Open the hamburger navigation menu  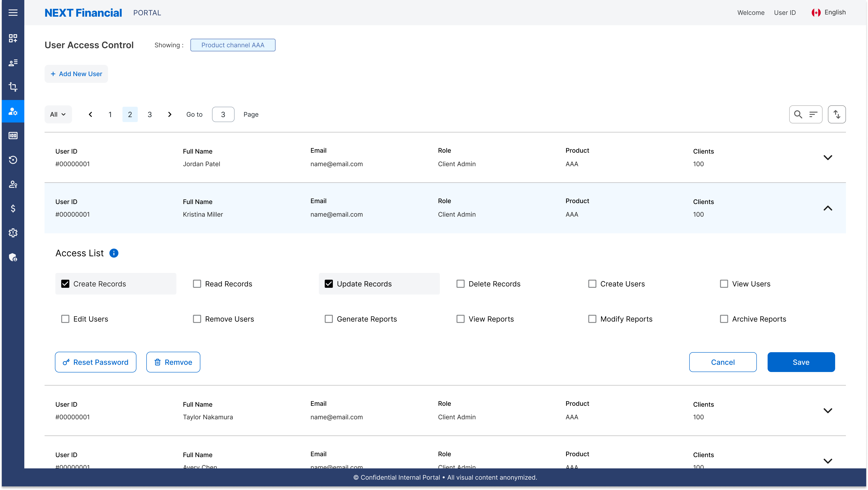(x=13, y=12)
